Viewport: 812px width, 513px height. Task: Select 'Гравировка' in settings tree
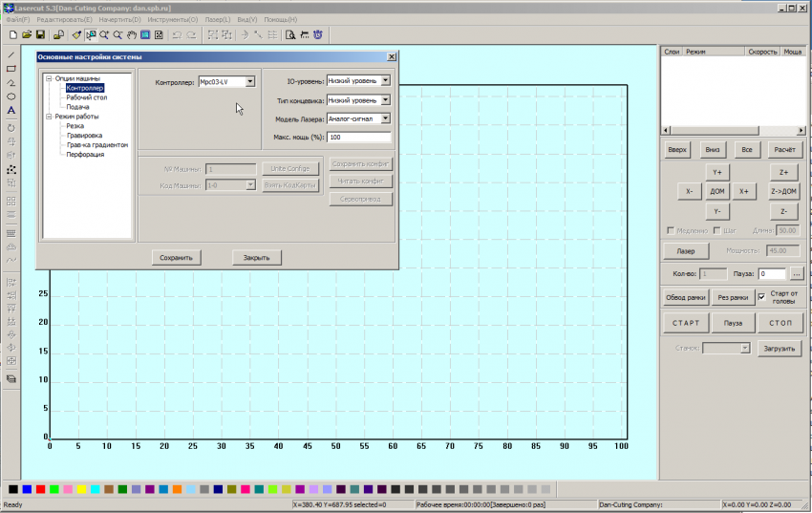tap(84, 136)
